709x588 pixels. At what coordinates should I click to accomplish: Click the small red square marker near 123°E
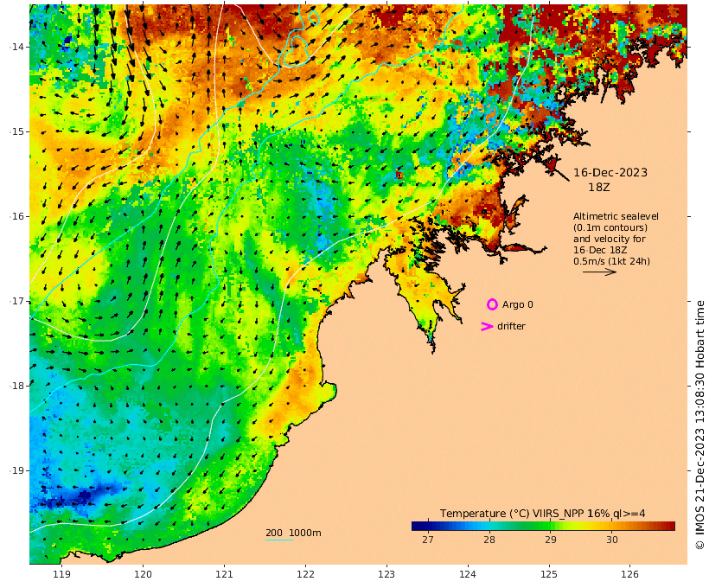(399, 175)
